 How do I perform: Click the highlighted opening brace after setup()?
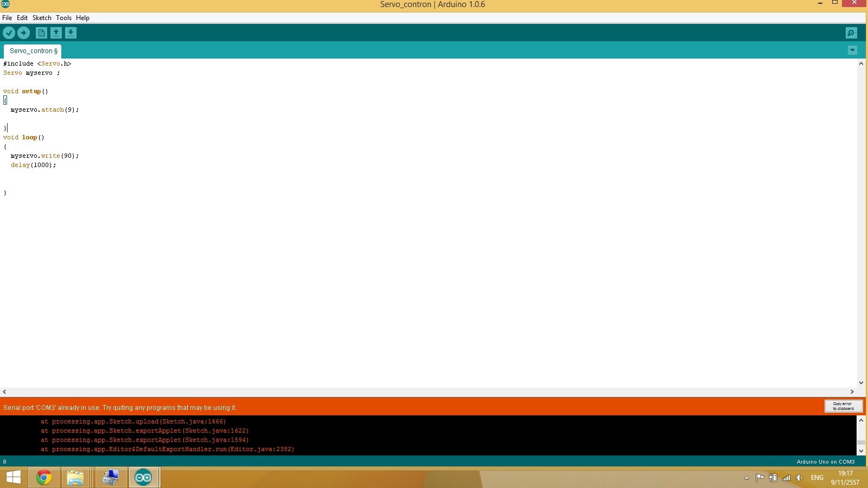point(5,100)
